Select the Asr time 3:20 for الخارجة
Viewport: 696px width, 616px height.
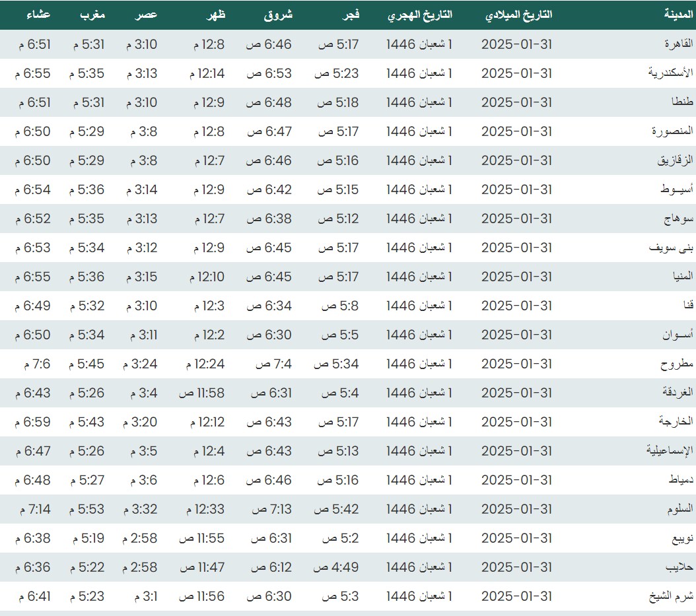click(141, 422)
